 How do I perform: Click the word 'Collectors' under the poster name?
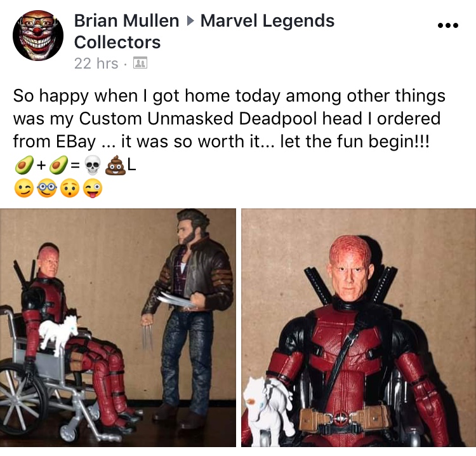[117, 42]
